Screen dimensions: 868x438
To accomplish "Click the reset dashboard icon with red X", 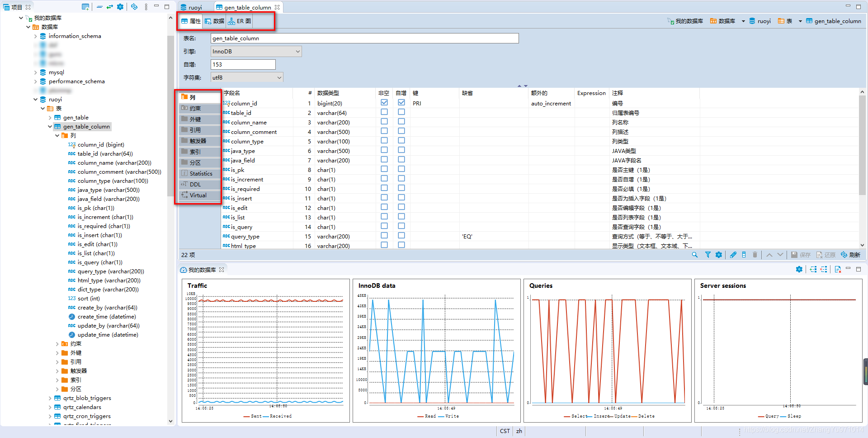I will click(x=838, y=269).
